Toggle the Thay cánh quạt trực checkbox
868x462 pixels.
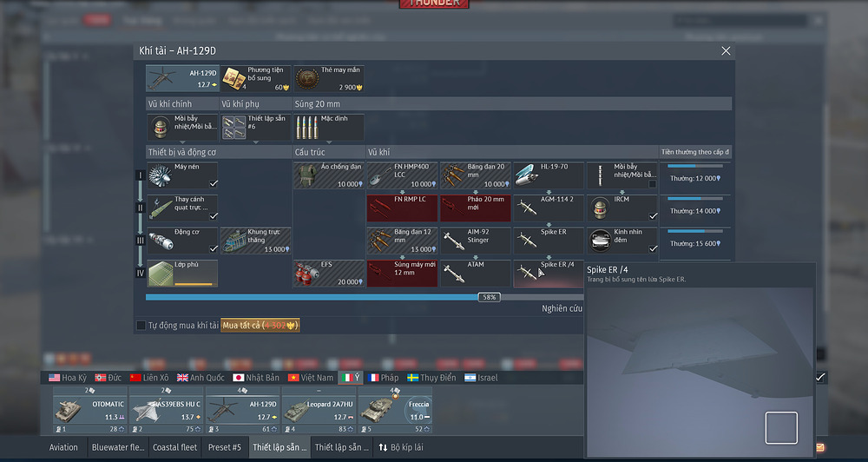pyautogui.click(x=214, y=216)
